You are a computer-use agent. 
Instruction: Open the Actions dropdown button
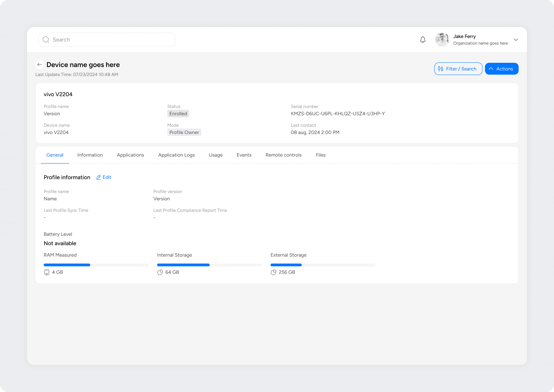click(x=501, y=69)
